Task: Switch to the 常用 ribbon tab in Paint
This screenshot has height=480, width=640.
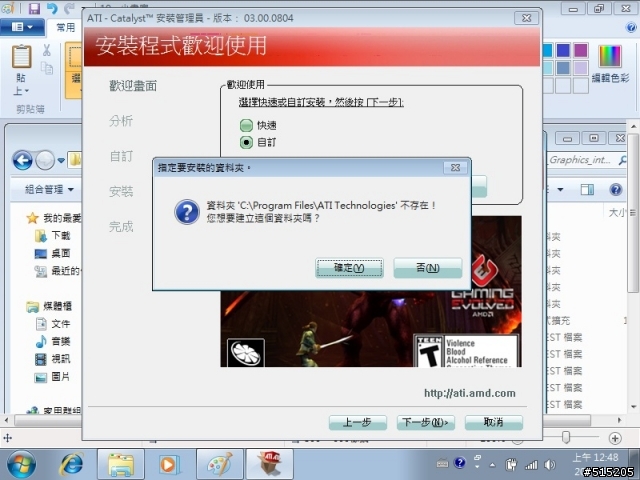Action: pyautogui.click(x=65, y=27)
